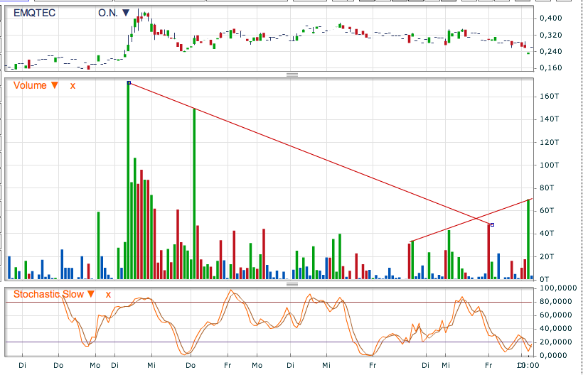Click the 100T volume axis value

(550, 165)
